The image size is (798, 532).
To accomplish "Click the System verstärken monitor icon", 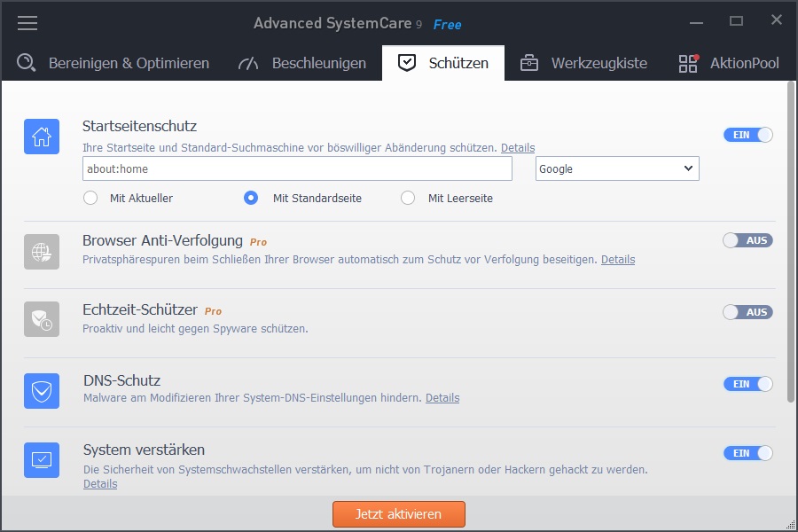I will coord(42,459).
